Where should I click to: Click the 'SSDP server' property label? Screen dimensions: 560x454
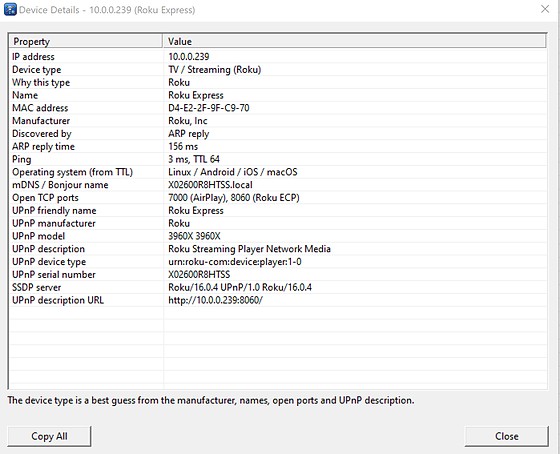tap(36, 287)
